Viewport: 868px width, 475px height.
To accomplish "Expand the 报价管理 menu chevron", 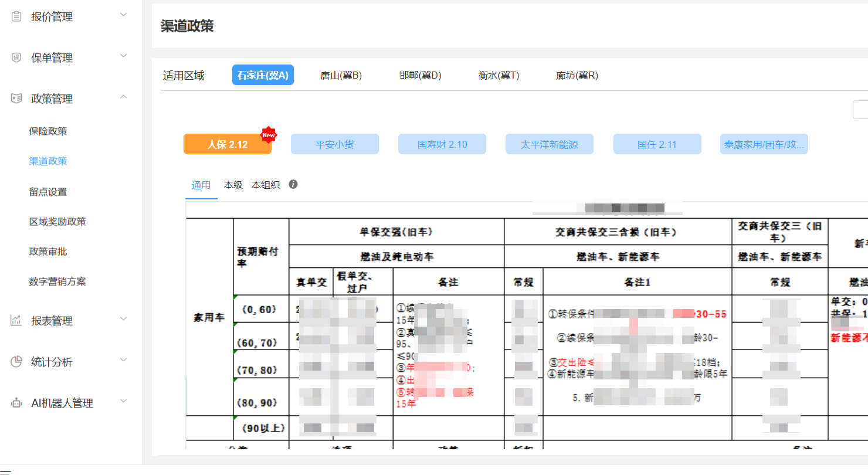I will coord(123,15).
